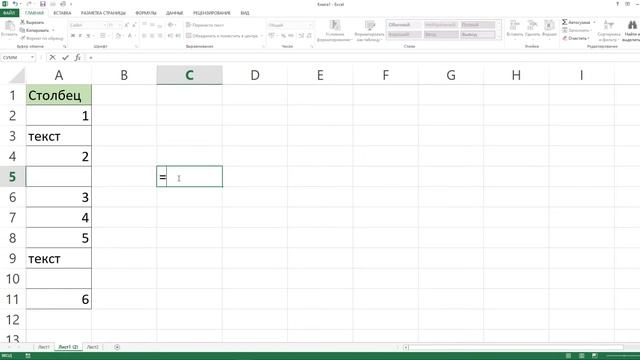640x360 pixels.
Task: Click Find and Select binoculars icon
Action: click(x=632, y=25)
